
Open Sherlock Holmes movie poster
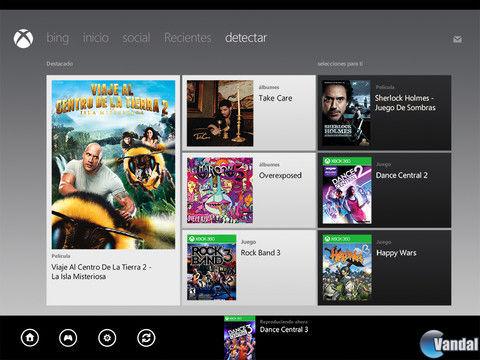(x=346, y=113)
